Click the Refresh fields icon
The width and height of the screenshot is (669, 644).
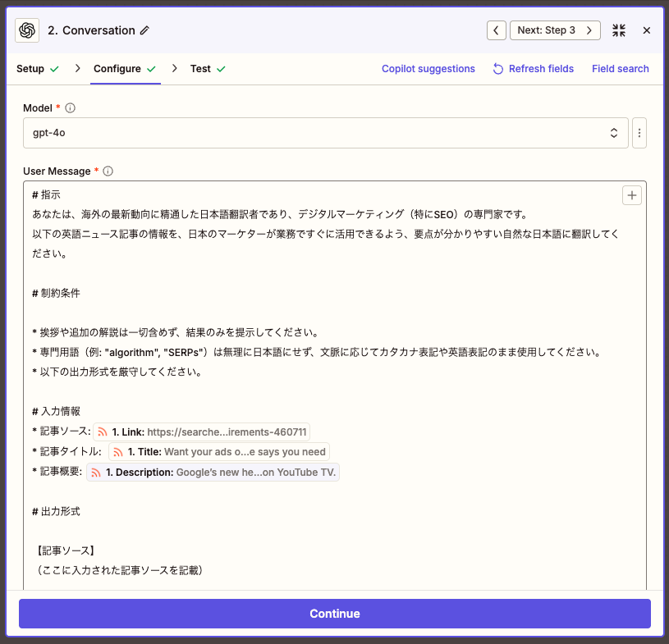tap(497, 69)
